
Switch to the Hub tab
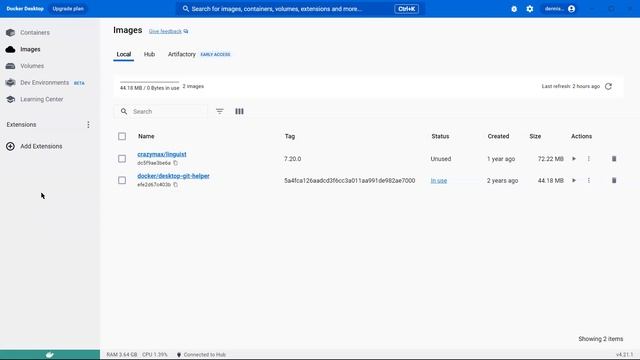(x=149, y=54)
